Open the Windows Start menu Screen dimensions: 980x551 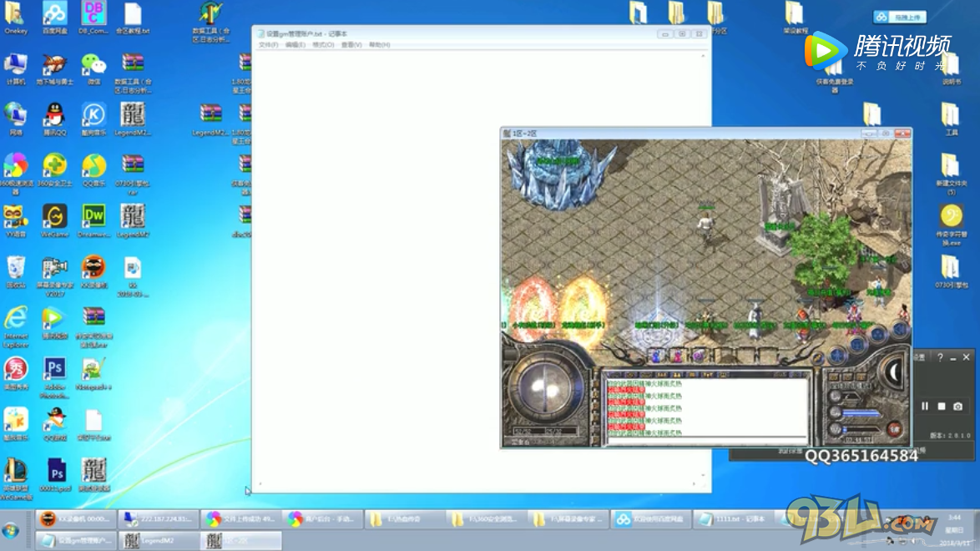[11, 531]
